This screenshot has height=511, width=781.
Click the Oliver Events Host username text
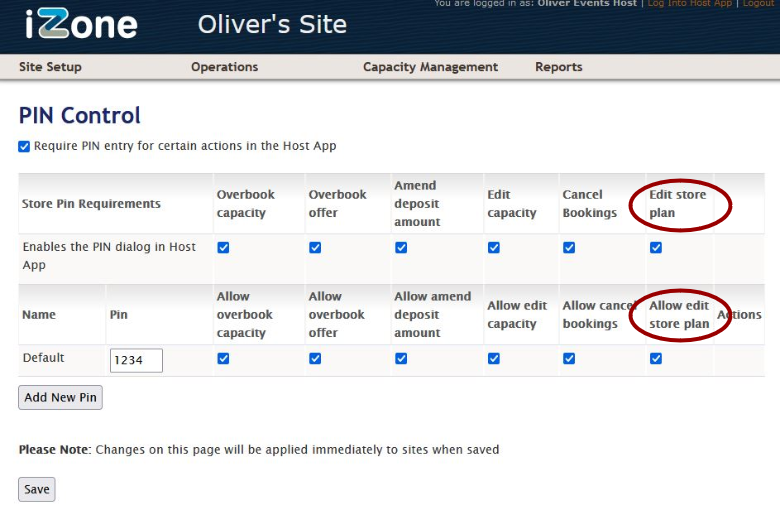click(x=587, y=3)
